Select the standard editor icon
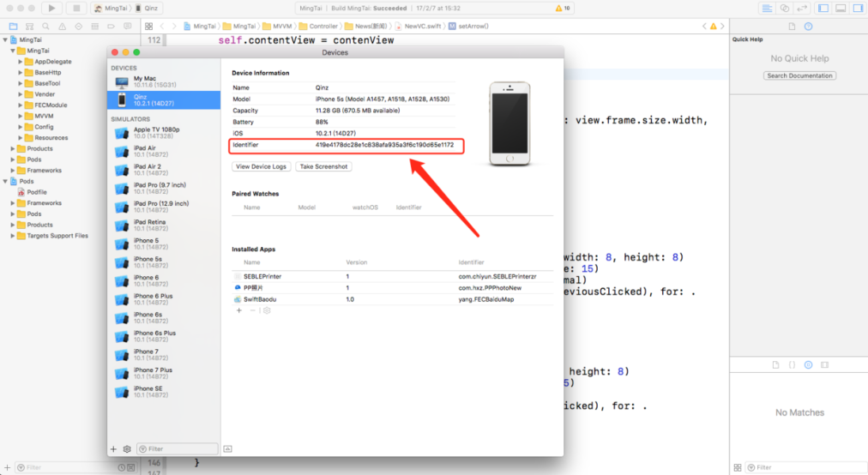This screenshot has width=868, height=475. click(x=767, y=9)
